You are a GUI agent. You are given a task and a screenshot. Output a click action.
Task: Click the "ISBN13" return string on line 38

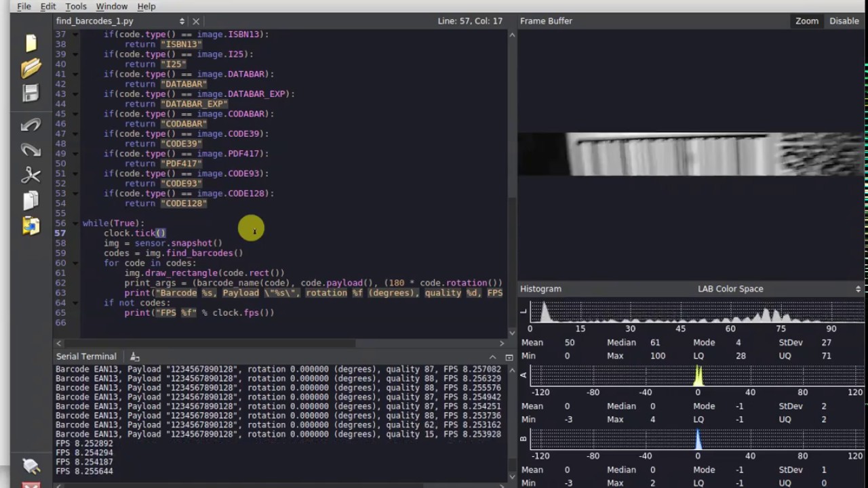[181, 44]
